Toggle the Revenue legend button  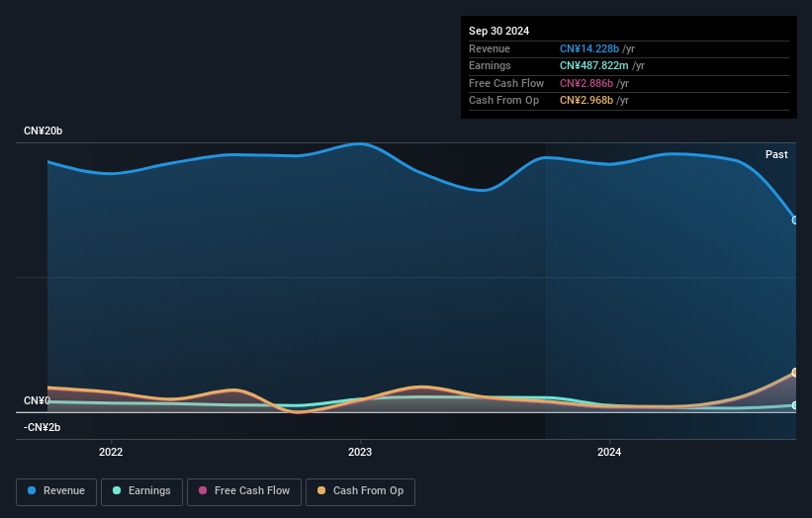[x=56, y=491]
